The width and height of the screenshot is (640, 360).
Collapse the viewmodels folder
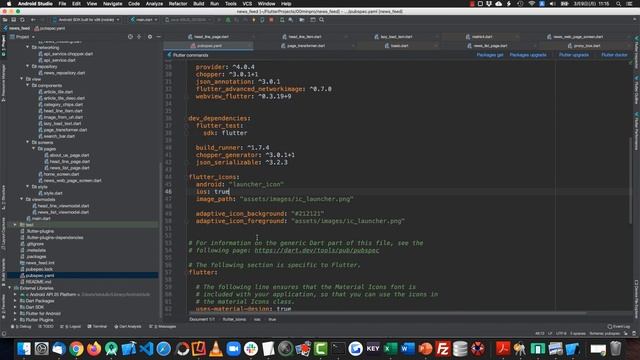(x=22, y=199)
